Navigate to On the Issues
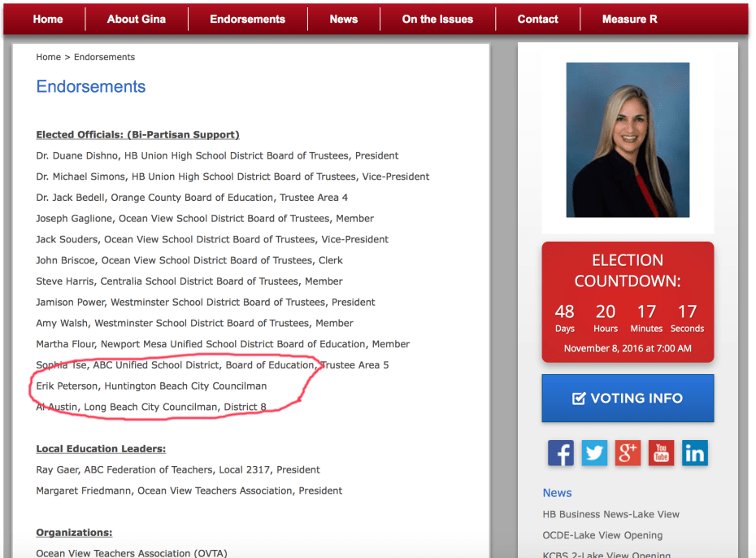Viewport: 756px width, 558px height. [x=437, y=19]
